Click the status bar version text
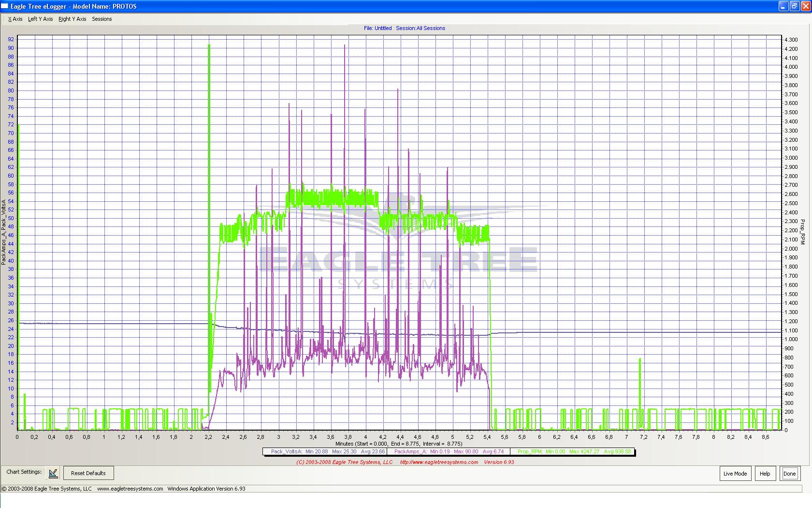The image size is (812, 508). pos(206,489)
